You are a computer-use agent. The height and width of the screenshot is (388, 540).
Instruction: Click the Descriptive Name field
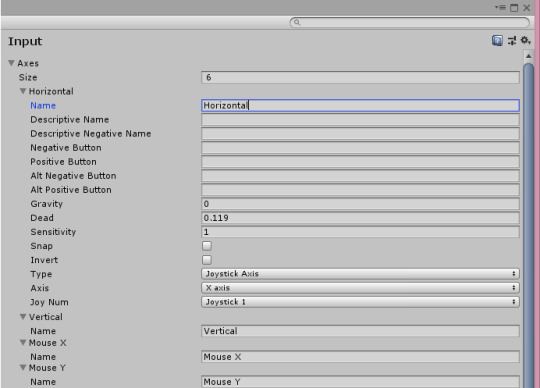tap(360, 119)
